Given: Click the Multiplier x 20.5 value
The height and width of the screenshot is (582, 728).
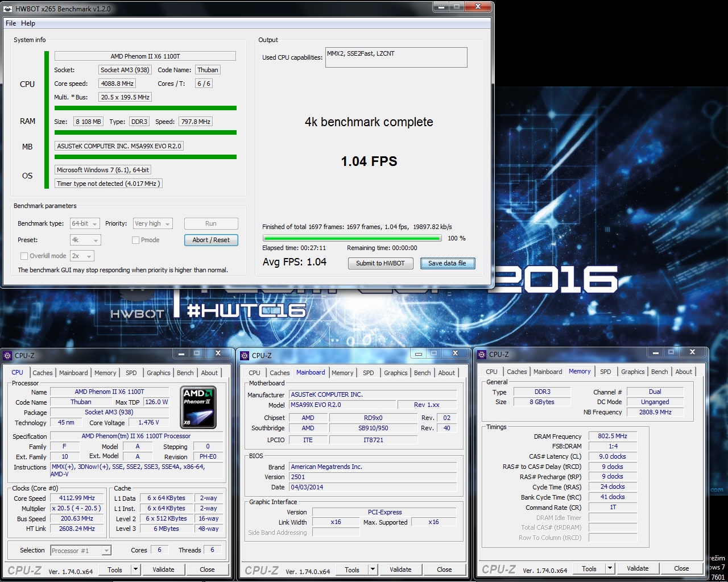Looking at the screenshot, I should tap(77, 508).
